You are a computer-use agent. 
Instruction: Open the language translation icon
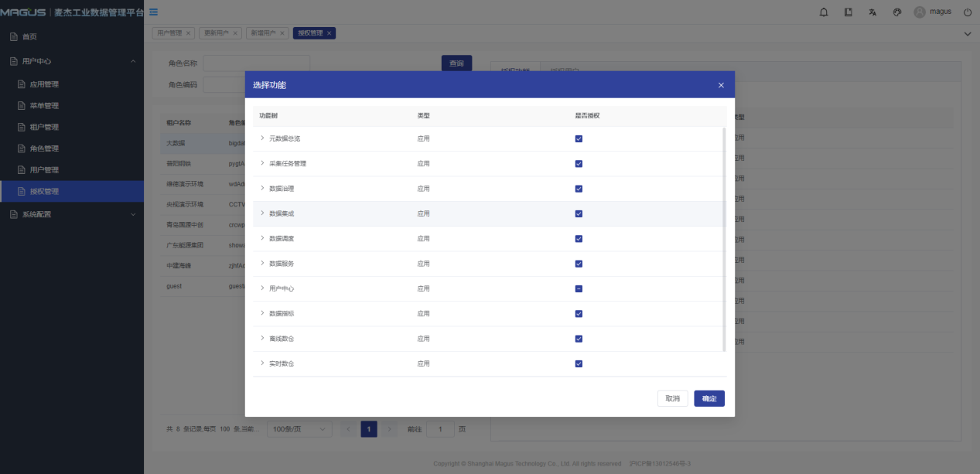872,12
